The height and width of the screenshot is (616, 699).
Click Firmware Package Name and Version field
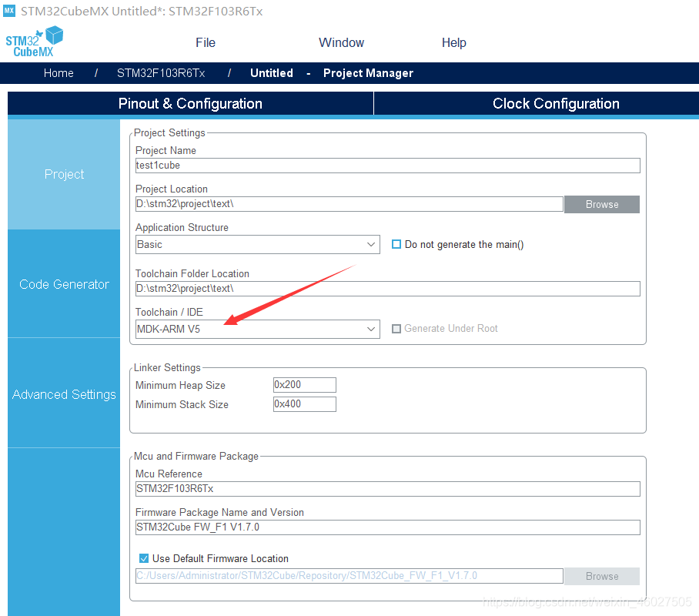pos(387,527)
